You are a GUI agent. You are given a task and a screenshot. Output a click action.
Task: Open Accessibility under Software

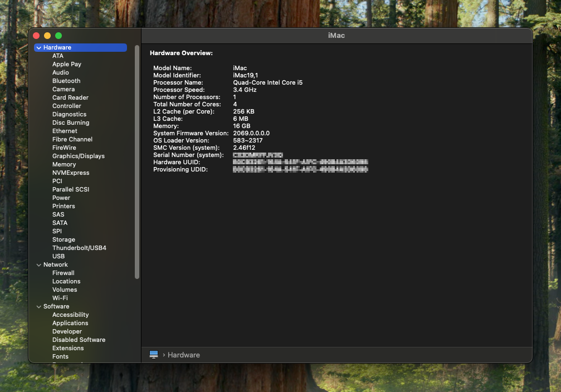tap(71, 315)
